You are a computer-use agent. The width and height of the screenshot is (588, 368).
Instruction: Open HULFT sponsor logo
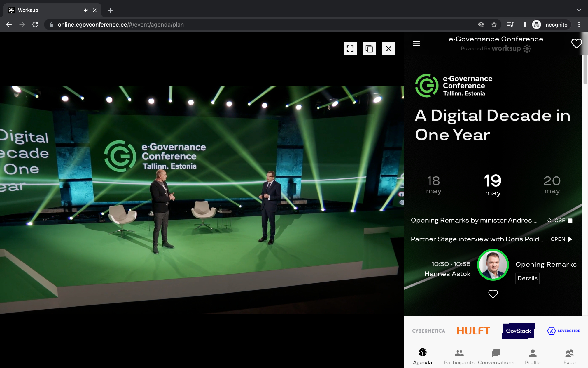click(473, 331)
